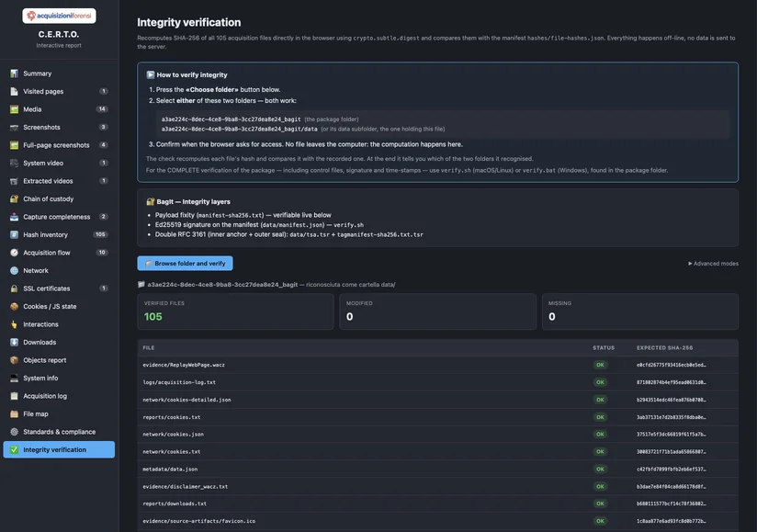Screen dimensions: 757x532
Task: Click the System video icon
Action: point(14,163)
